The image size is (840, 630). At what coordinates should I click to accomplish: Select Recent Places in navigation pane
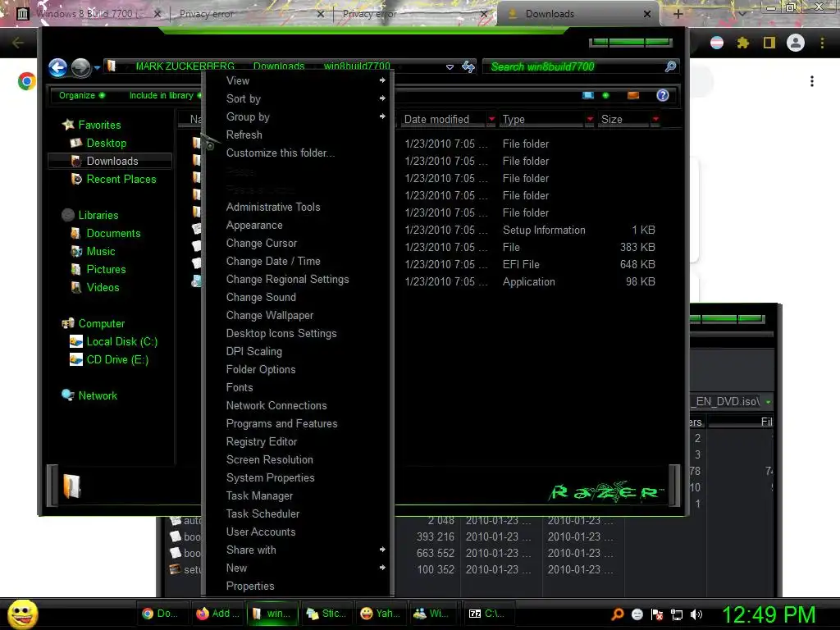[x=121, y=179]
